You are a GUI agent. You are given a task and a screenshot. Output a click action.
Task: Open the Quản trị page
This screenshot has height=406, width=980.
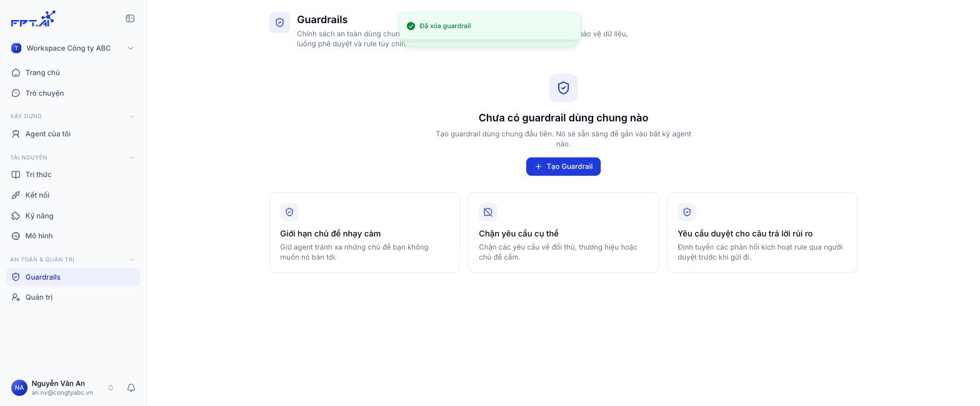73,297
